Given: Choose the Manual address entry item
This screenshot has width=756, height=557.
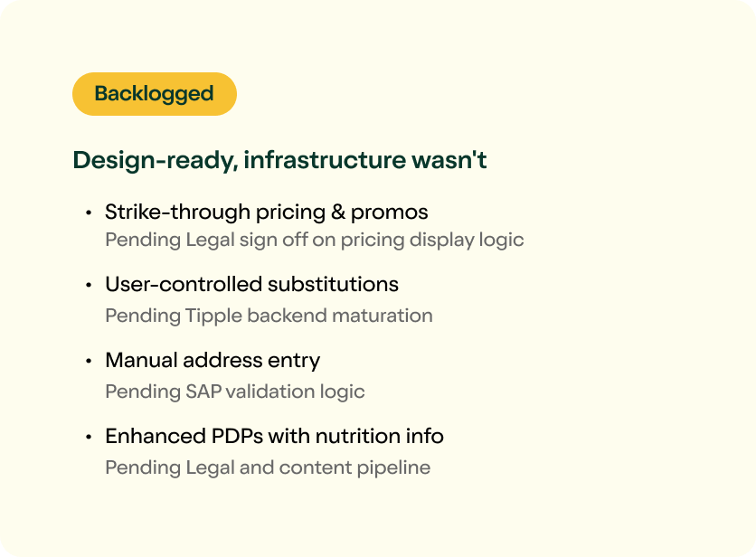Looking at the screenshot, I should (213, 360).
